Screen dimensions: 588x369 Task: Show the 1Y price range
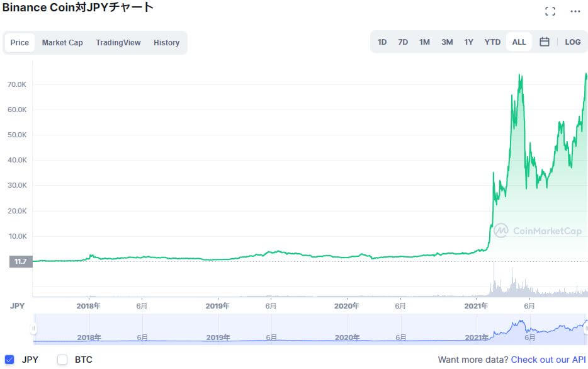[x=469, y=42]
